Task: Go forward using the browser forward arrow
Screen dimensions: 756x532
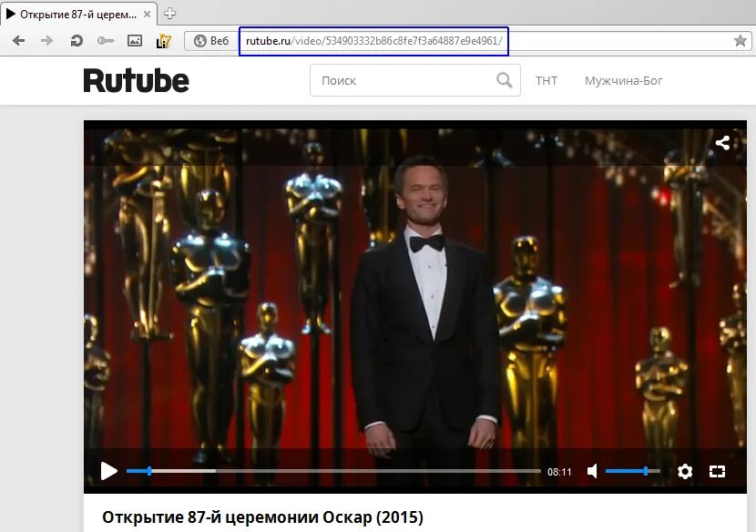Action: (x=46, y=40)
